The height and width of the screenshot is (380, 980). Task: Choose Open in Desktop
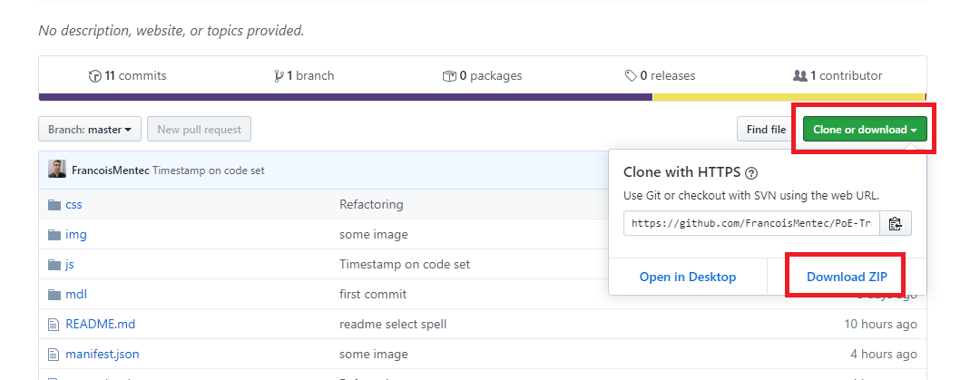[x=688, y=277]
